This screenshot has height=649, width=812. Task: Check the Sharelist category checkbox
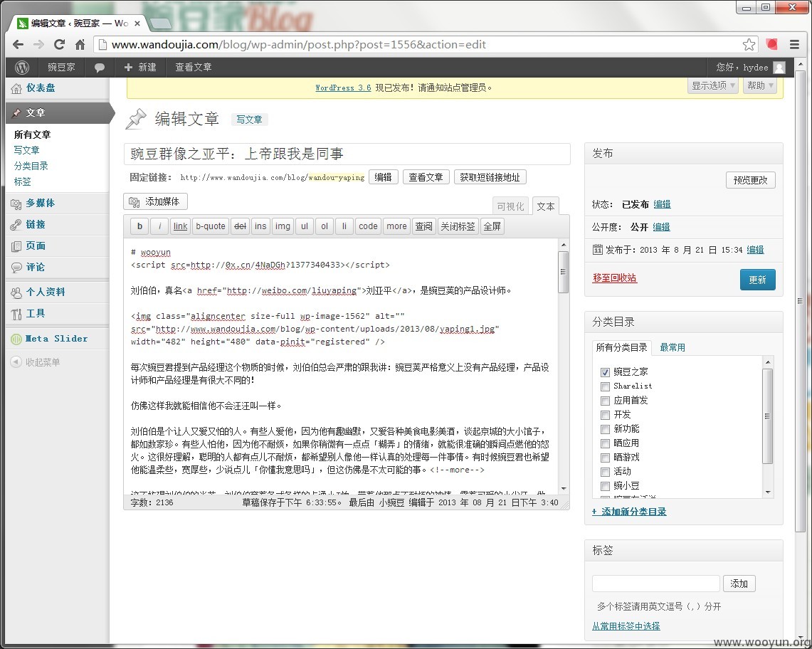(x=605, y=386)
